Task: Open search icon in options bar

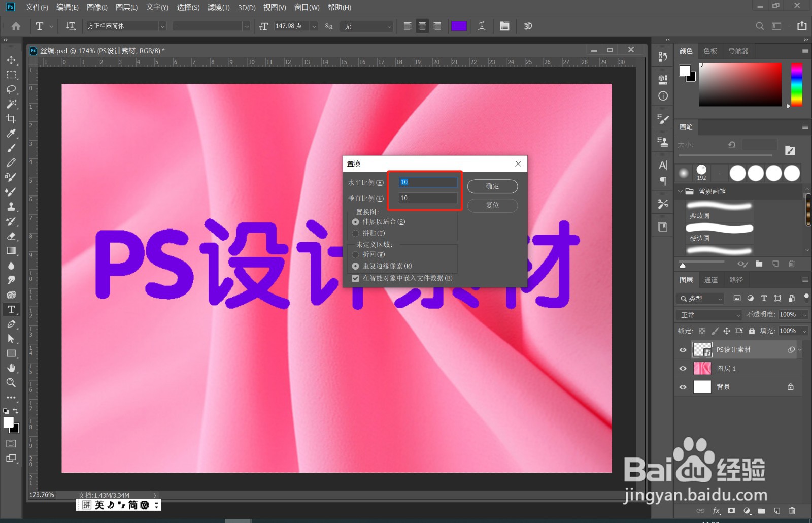Action: pos(760,26)
